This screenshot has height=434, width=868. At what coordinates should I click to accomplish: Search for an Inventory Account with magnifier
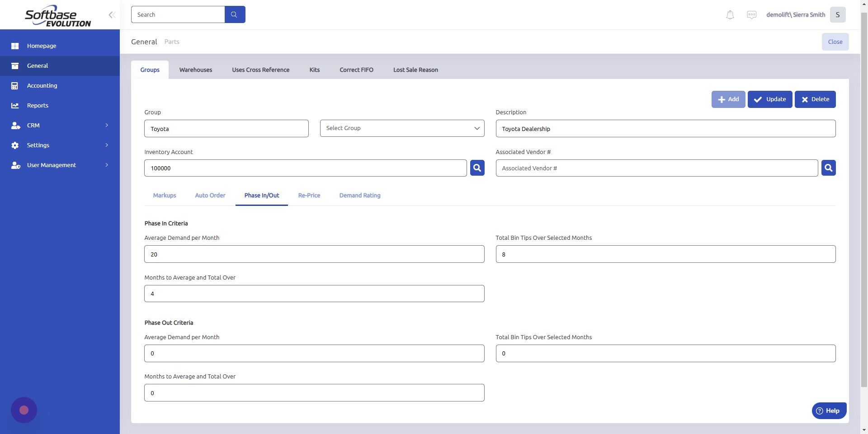(x=477, y=168)
